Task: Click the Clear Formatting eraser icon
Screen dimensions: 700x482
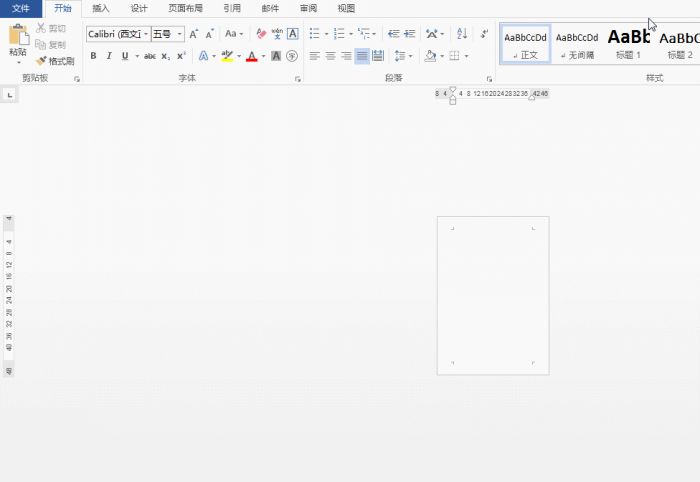Action: [x=262, y=33]
